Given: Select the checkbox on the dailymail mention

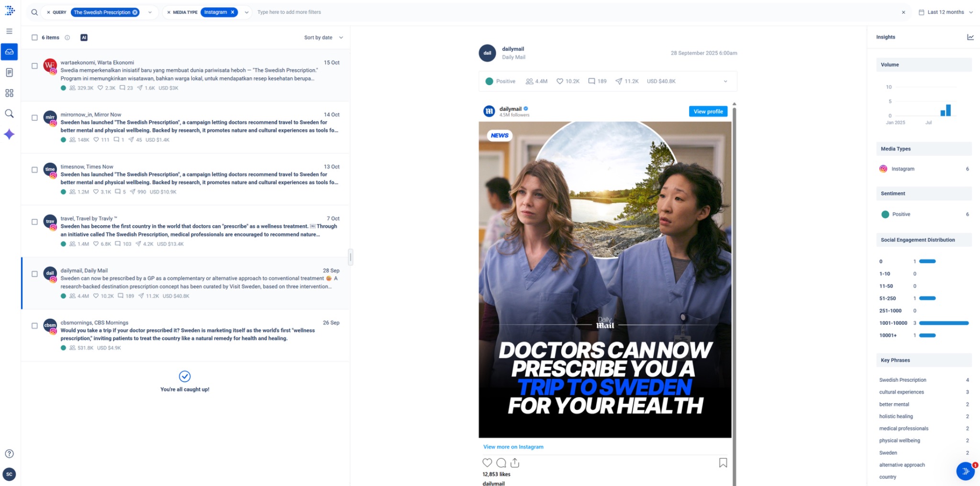Looking at the screenshot, I should (x=34, y=274).
